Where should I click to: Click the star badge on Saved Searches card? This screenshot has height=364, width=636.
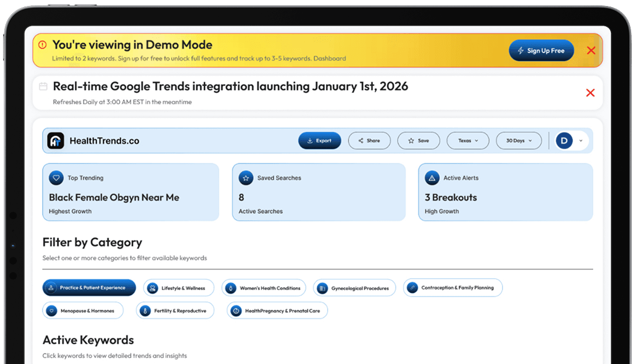[244, 178]
